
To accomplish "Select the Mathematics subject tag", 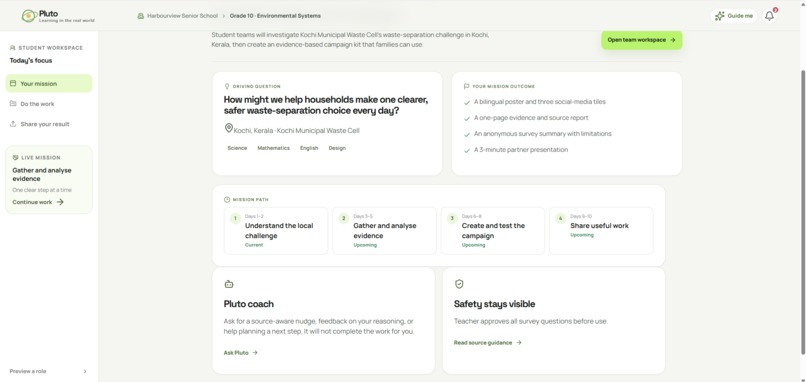I will point(273,148).
